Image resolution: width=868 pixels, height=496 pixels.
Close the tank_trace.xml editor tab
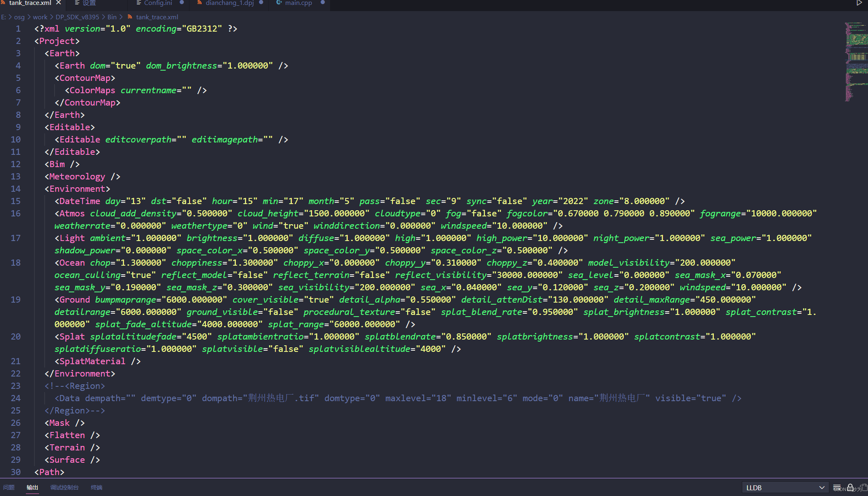tap(59, 2)
